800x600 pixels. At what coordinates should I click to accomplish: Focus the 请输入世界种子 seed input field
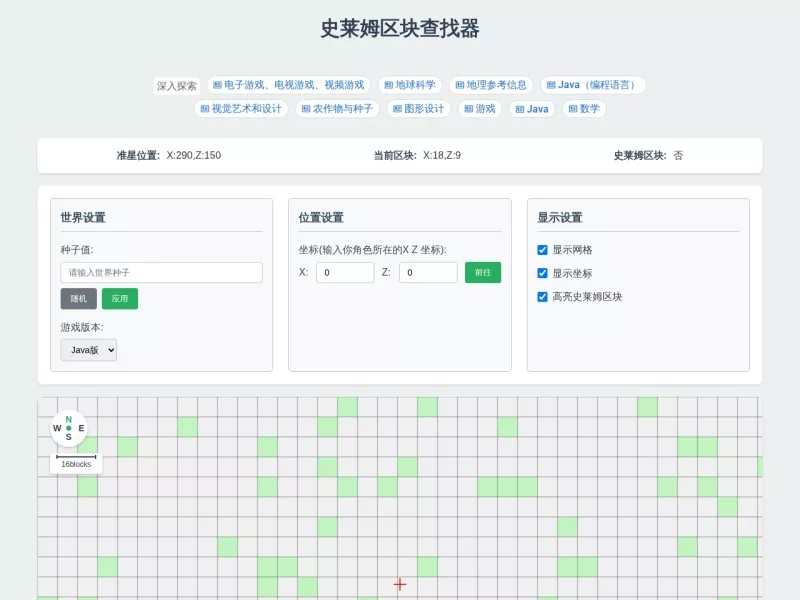coord(161,272)
